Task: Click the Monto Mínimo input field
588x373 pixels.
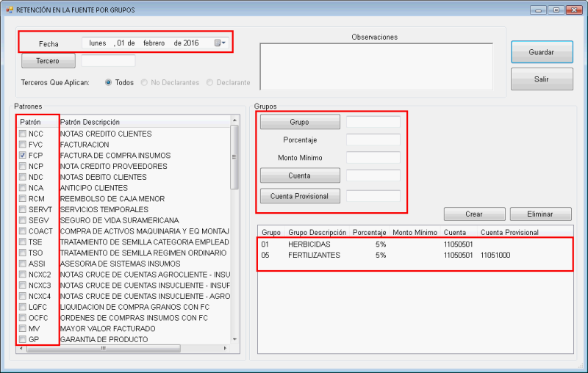Action: click(x=373, y=158)
